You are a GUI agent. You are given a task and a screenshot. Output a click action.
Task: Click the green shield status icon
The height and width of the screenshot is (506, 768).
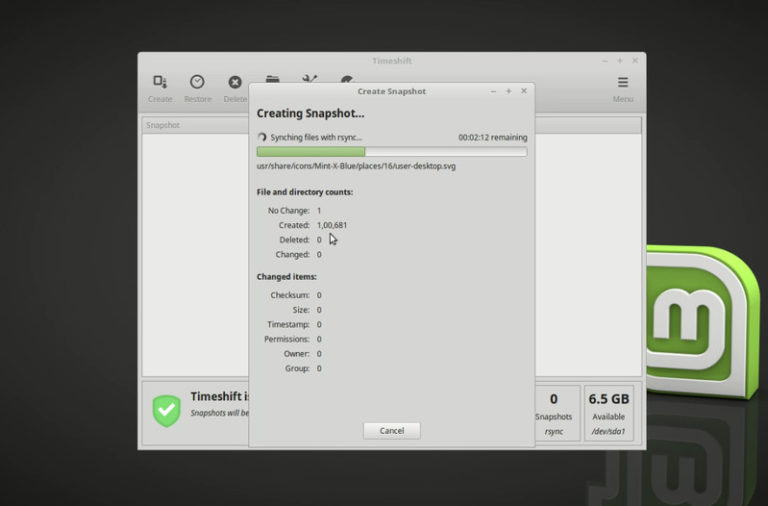tap(167, 410)
